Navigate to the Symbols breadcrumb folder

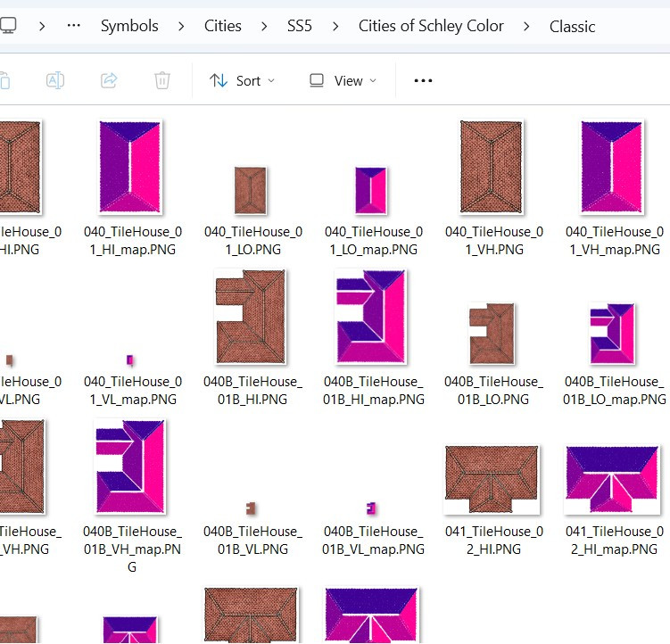click(x=129, y=26)
